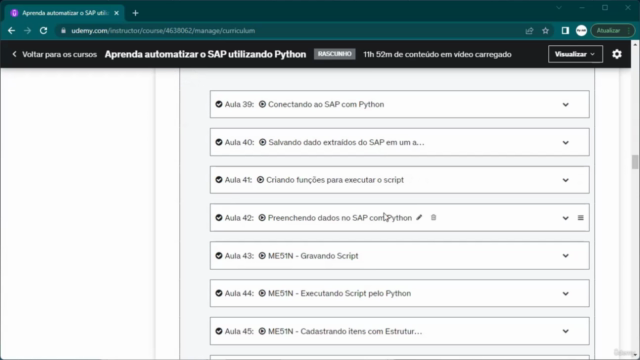Select the title Criando funções para executar o script
The height and width of the screenshot is (360, 640).
(x=335, y=180)
